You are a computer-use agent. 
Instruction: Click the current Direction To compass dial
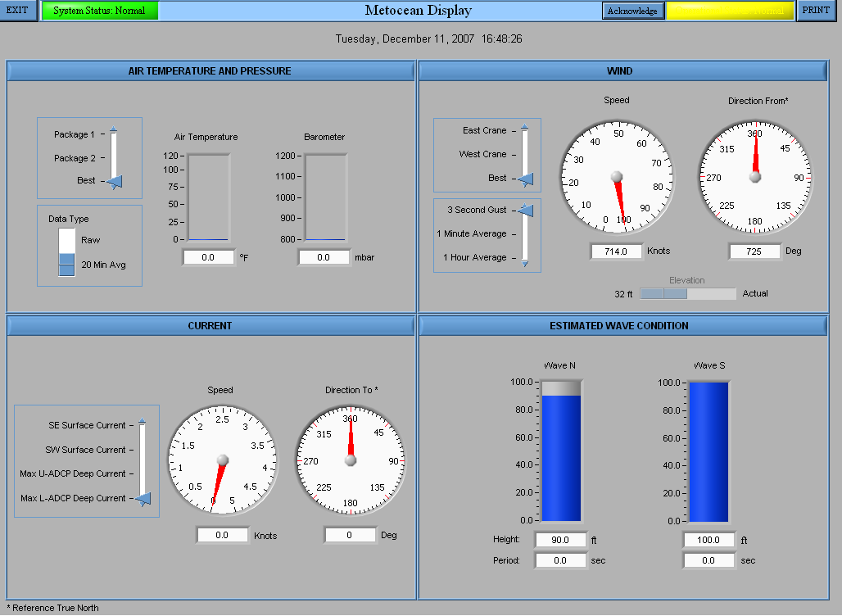click(x=351, y=460)
